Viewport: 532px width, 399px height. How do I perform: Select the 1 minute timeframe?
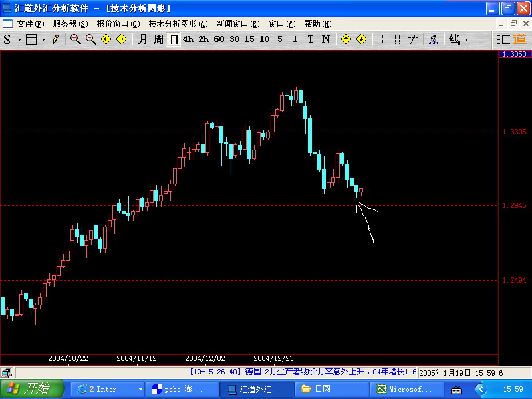pyautogui.click(x=295, y=39)
